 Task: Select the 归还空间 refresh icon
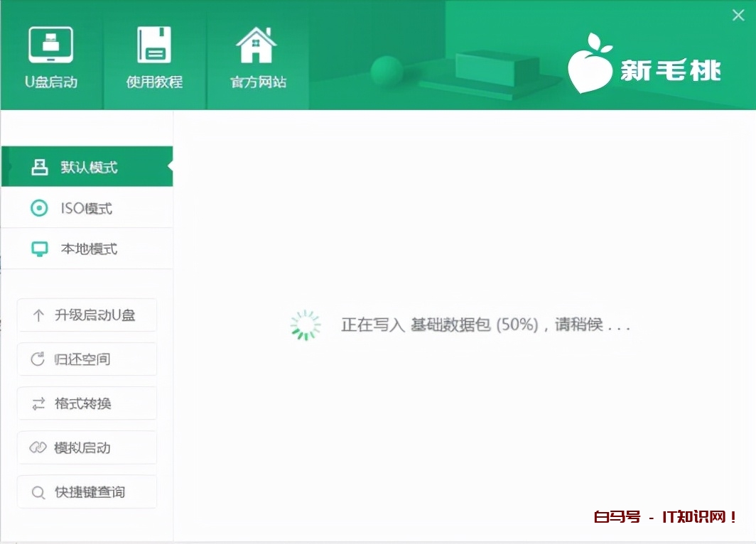pyautogui.click(x=38, y=359)
